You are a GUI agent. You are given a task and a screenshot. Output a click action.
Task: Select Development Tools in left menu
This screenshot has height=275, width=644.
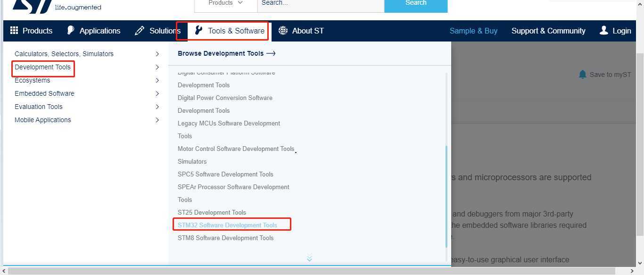[42, 67]
